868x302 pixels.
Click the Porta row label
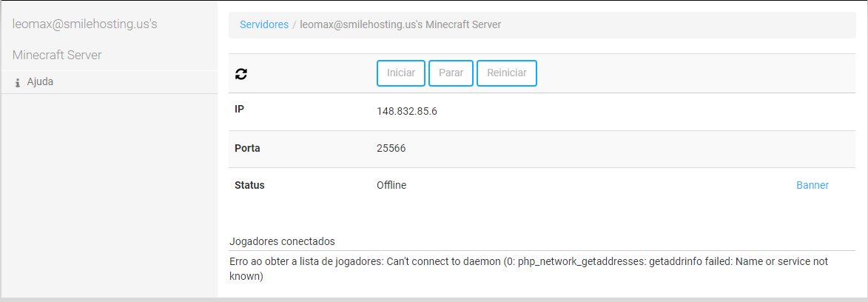coord(247,149)
